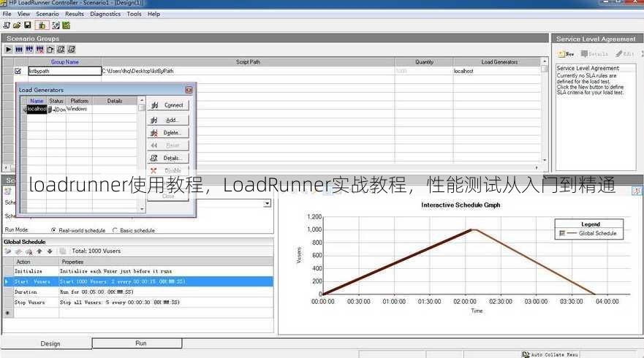Click the green grid toolbar icon
This screenshot has width=644, height=358.
coord(66,26)
